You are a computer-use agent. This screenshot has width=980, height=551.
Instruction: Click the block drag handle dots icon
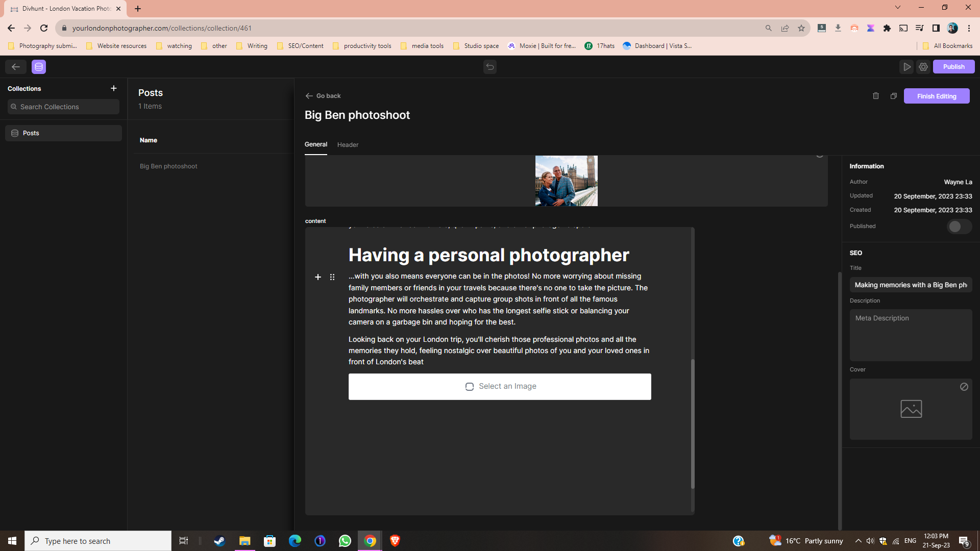click(x=332, y=277)
